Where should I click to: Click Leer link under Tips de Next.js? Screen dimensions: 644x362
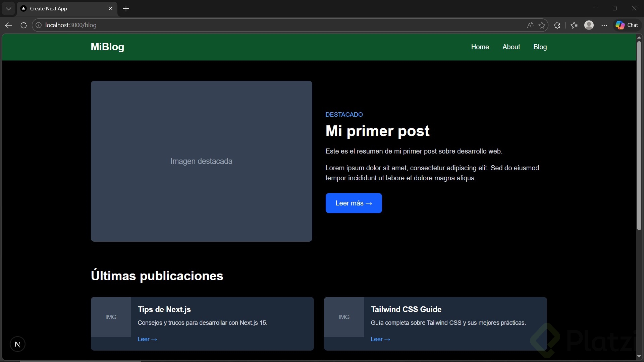(147, 339)
